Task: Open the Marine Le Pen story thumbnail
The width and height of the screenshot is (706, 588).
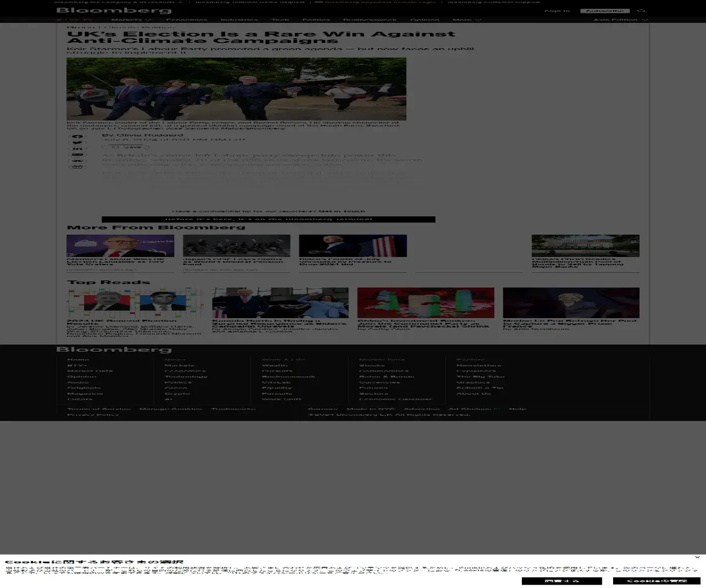Action: (571, 303)
